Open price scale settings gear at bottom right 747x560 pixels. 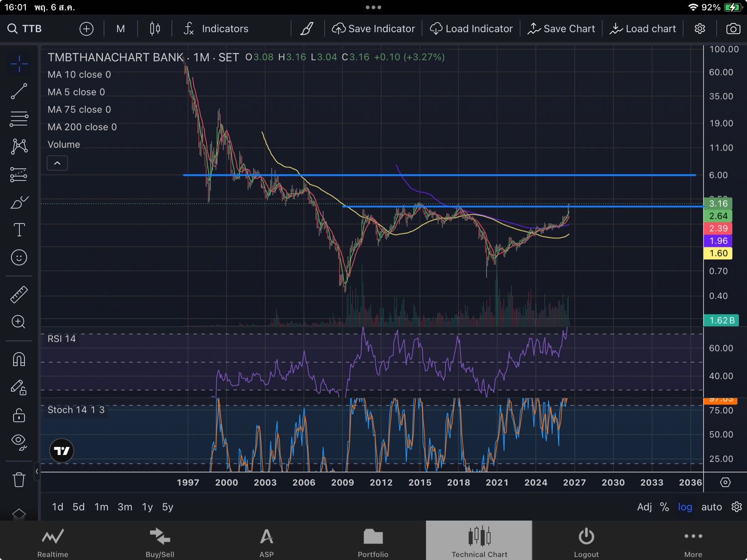737,507
